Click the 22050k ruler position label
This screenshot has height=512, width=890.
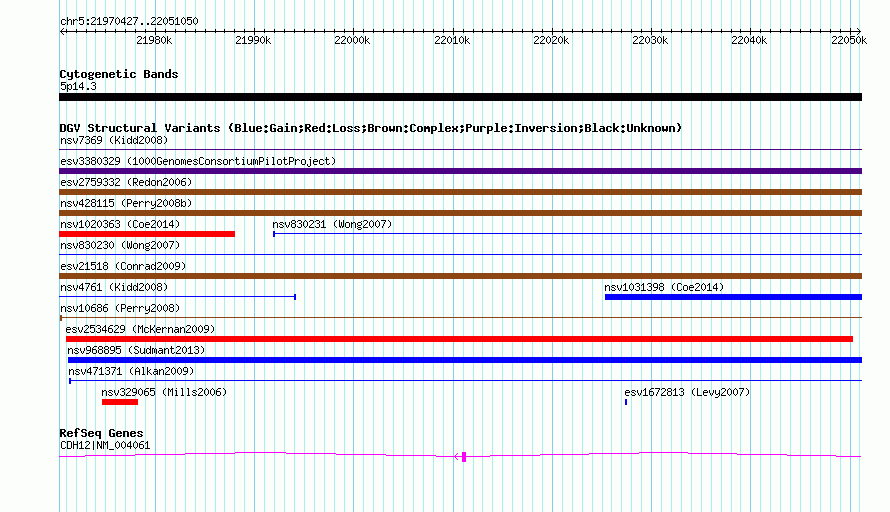tap(849, 40)
